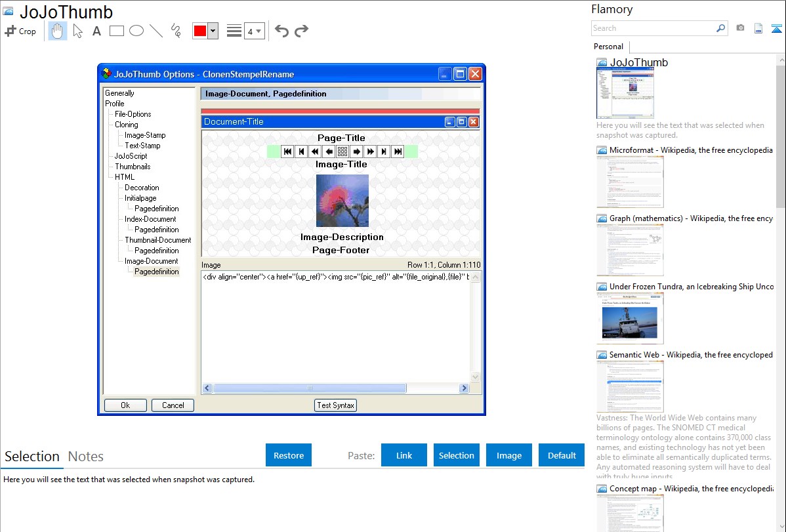The image size is (786, 532).
Task: Click the horizontal scrollbar in code editor
Action: (x=310, y=388)
